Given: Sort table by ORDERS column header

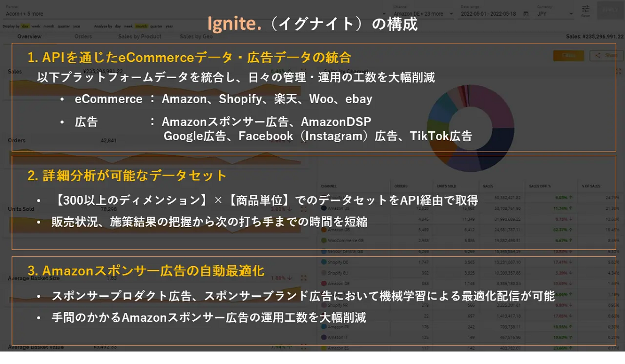Looking at the screenshot, I should pyautogui.click(x=401, y=185).
